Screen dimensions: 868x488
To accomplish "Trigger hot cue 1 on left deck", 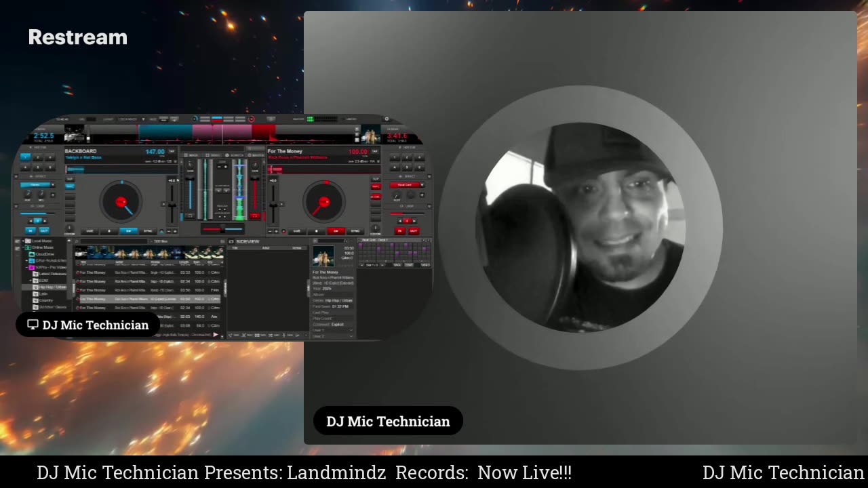I will click(x=25, y=157).
